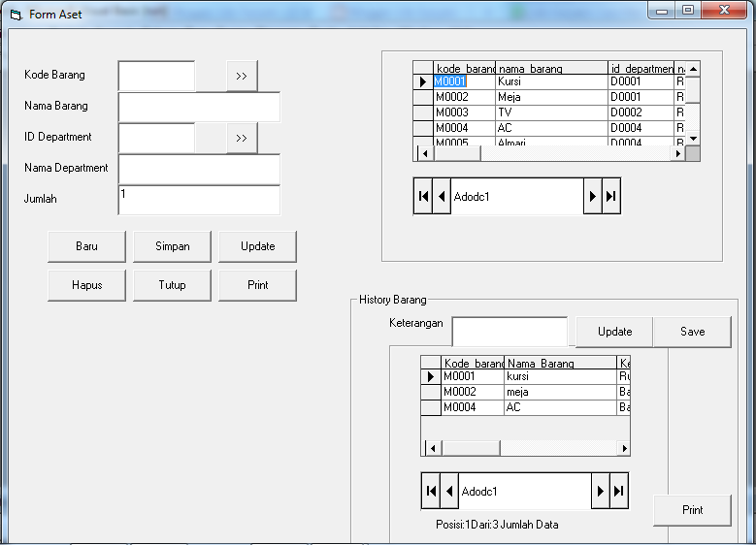Go to previous record in History Adodc1
Screen dimensions: 756x545
pyautogui.click(x=449, y=491)
